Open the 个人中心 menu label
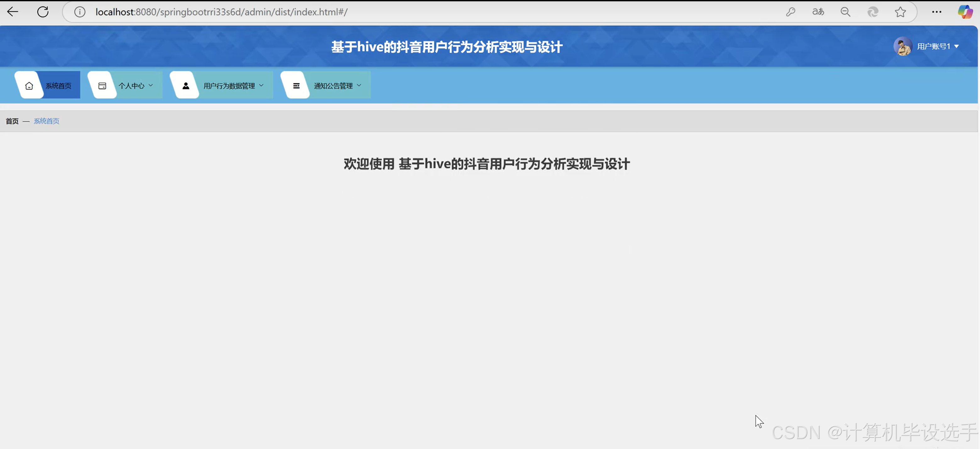 [x=131, y=85]
